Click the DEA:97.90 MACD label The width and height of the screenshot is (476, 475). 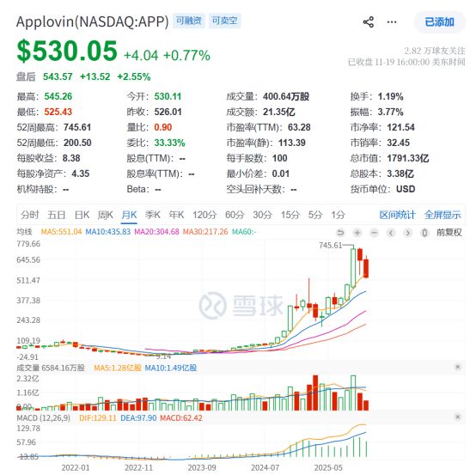(x=138, y=418)
